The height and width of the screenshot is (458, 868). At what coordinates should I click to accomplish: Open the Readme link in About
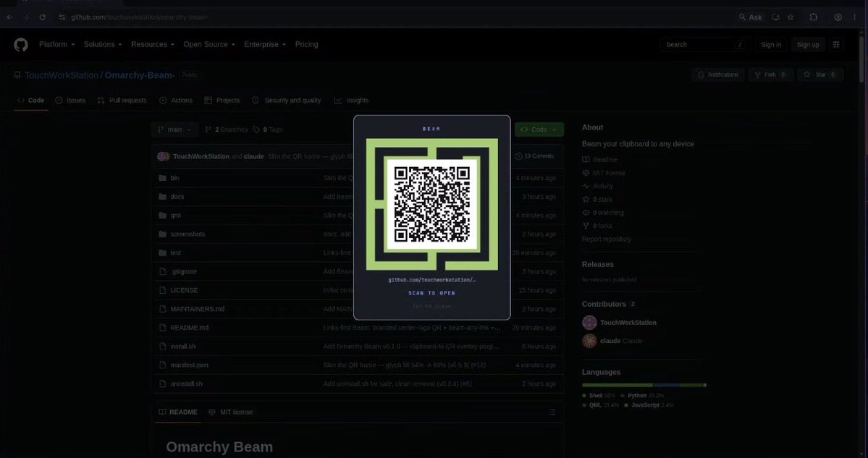599,160
